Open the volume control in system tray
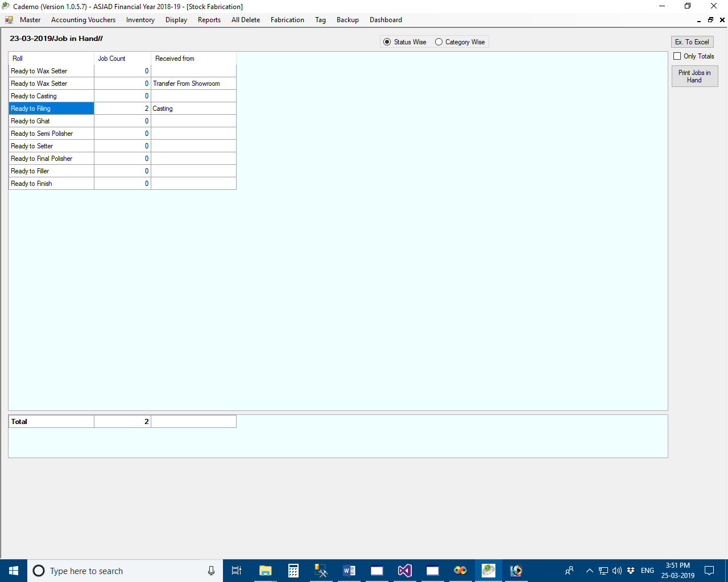 pos(617,571)
